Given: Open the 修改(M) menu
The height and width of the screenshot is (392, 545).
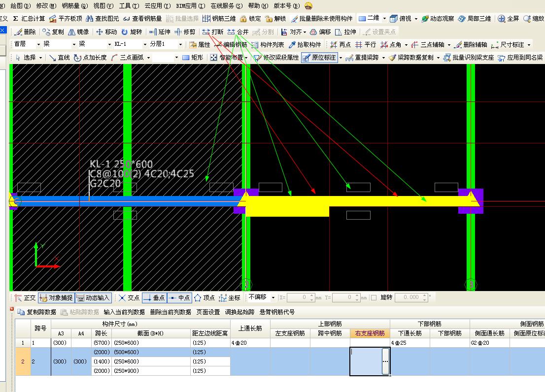Looking at the screenshot, I should 46,6.
